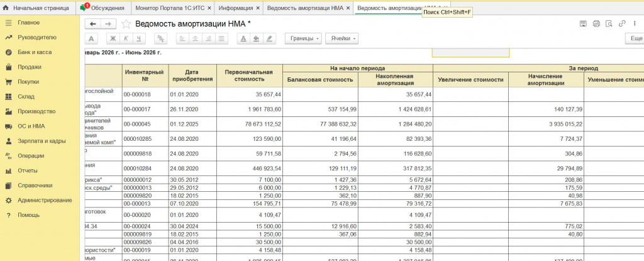644x261 pixels.
Task: Select inventory number 00-000045 cell
Action: click(144, 124)
